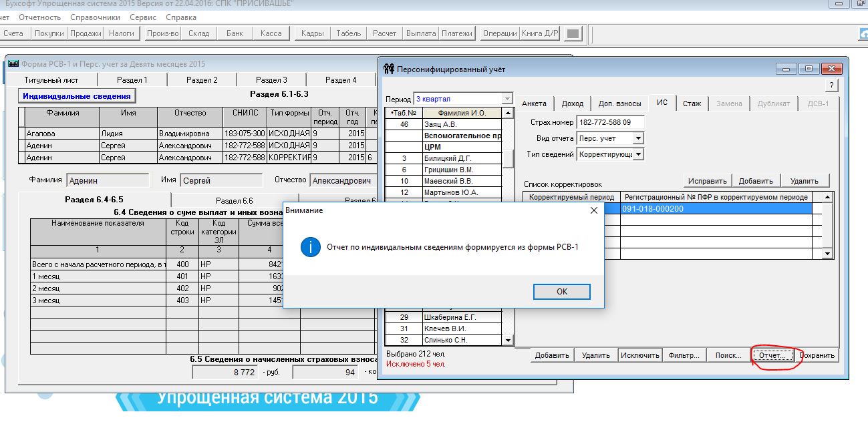Click the Налоги toolbar button
868x426 pixels.
(121, 33)
